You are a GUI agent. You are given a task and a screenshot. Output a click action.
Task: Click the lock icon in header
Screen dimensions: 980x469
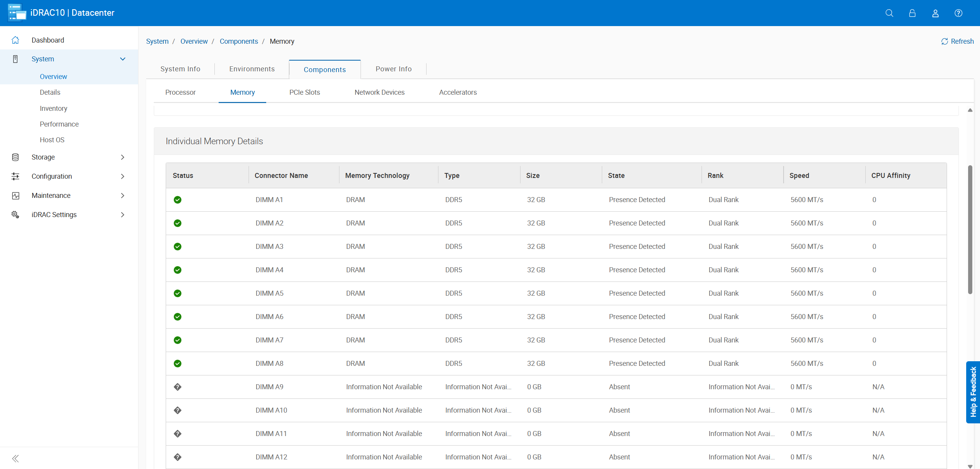912,13
